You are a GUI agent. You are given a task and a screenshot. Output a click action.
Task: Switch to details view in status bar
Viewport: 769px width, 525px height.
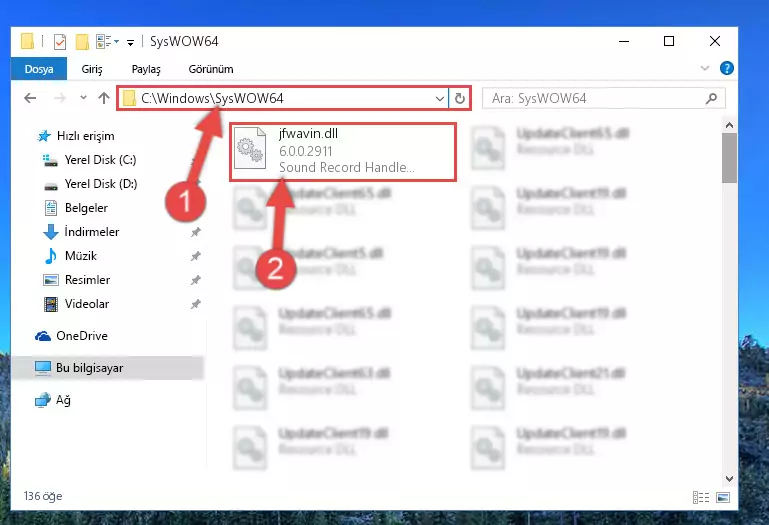[701, 497]
